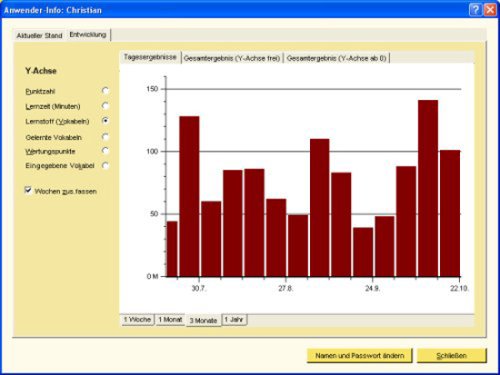
Task: Open the Tagesergebnisse tab
Action: pos(150,57)
